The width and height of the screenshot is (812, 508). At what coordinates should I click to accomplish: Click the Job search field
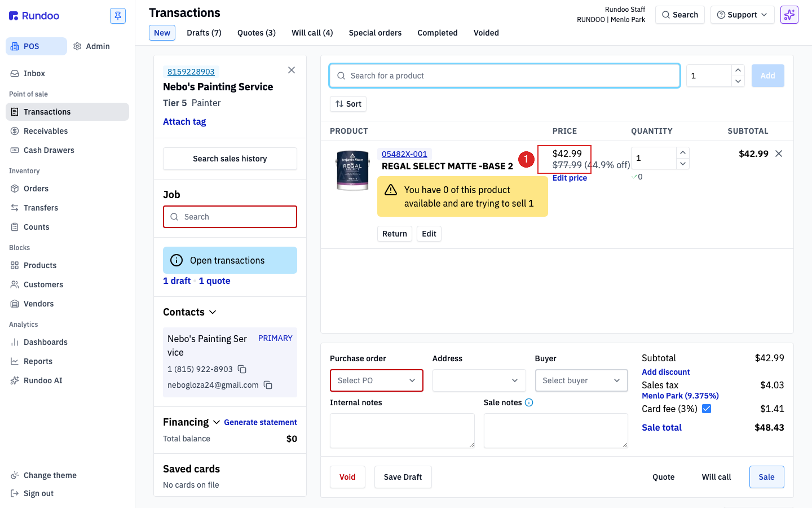(230, 217)
